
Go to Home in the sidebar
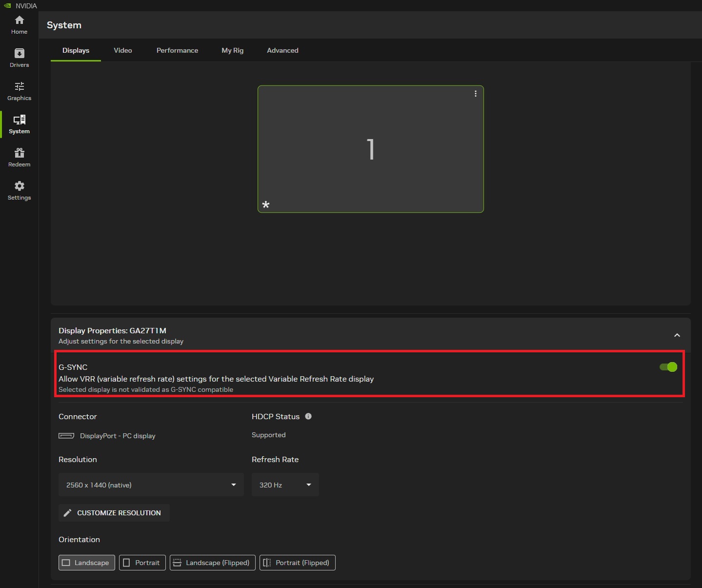coord(19,25)
